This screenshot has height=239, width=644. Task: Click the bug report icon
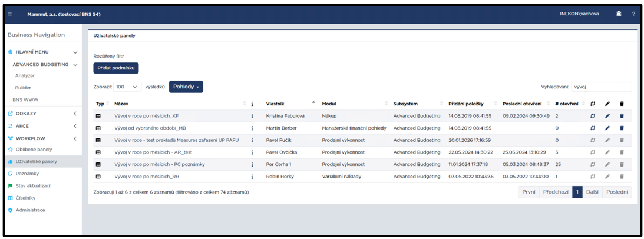(x=619, y=14)
